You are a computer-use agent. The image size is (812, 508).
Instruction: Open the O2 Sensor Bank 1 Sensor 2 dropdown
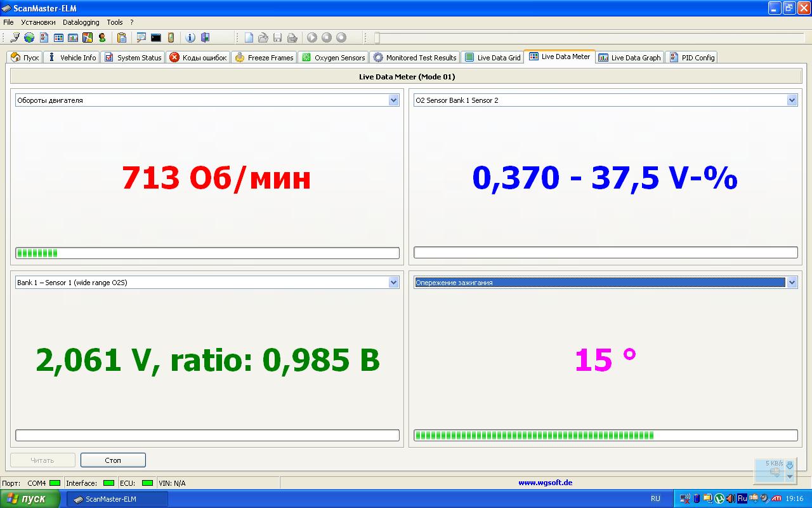792,100
